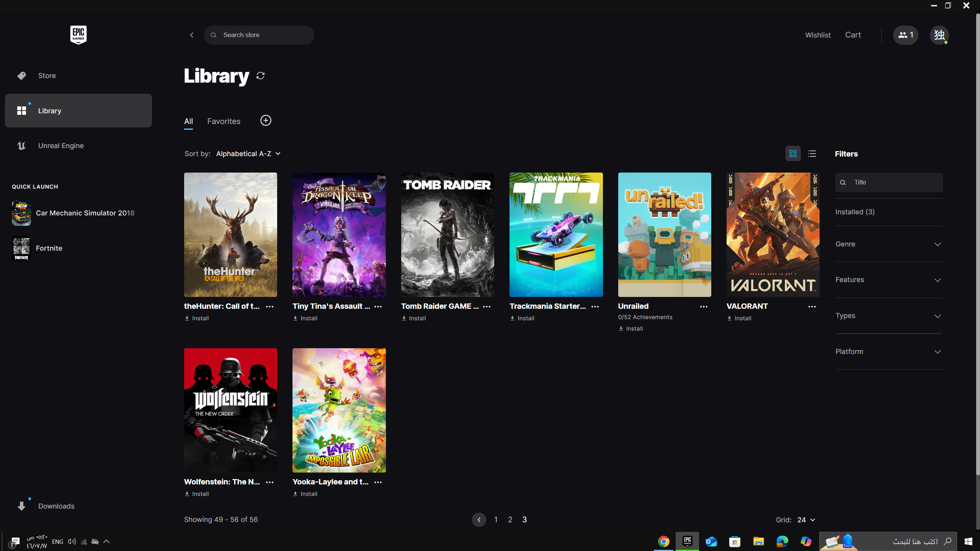Open Microsoft Edge from the taskbar

pos(782,541)
